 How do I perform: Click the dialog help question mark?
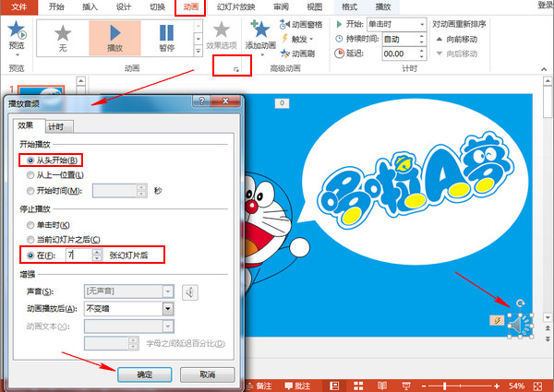[x=201, y=101]
